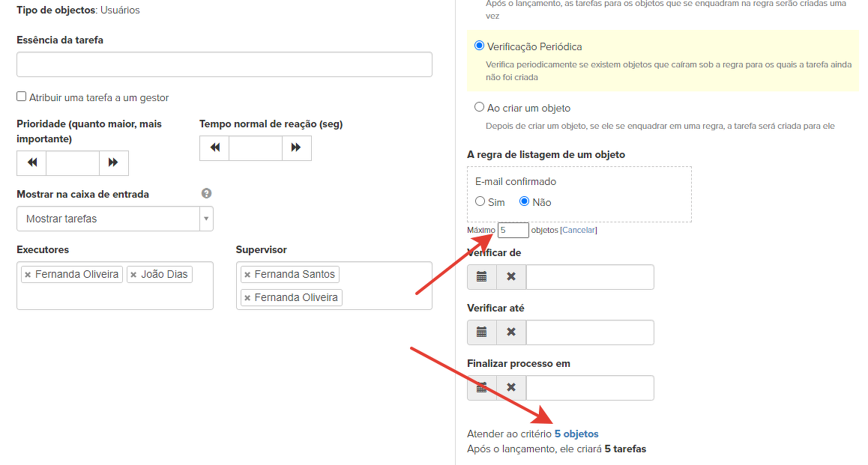
Task: Select Ao criar um objeto option
Action: pyautogui.click(x=480, y=108)
